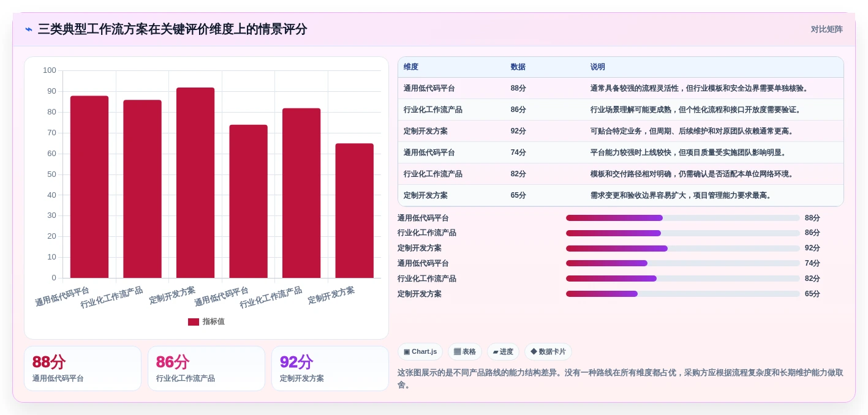This screenshot has width=868, height=415.
Task: Click the 86分 progress bar
Action: [683, 233]
